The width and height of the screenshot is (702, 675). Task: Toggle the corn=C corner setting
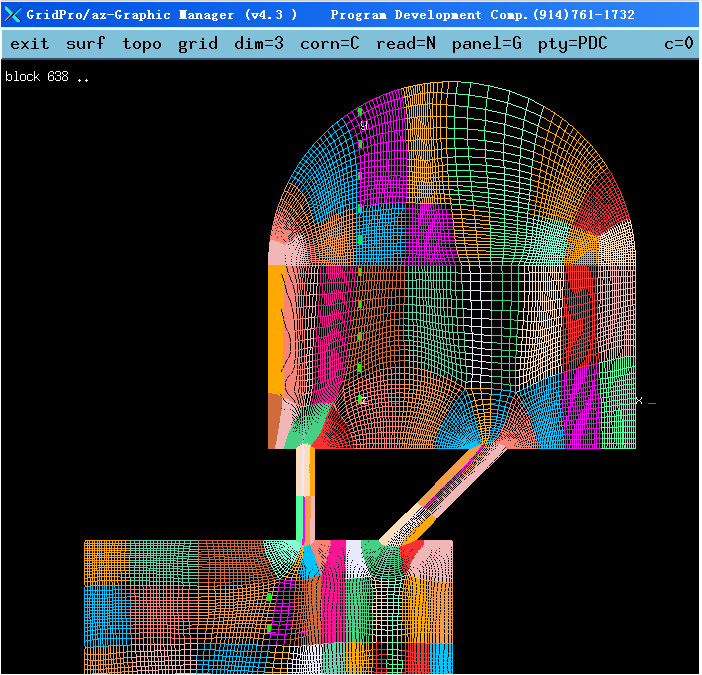[330, 44]
